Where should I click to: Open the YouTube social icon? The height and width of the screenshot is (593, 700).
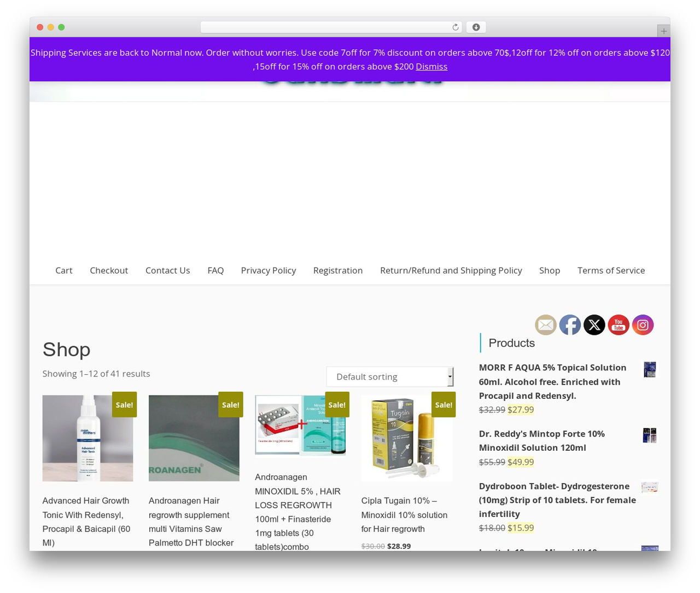tap(619, 325)
